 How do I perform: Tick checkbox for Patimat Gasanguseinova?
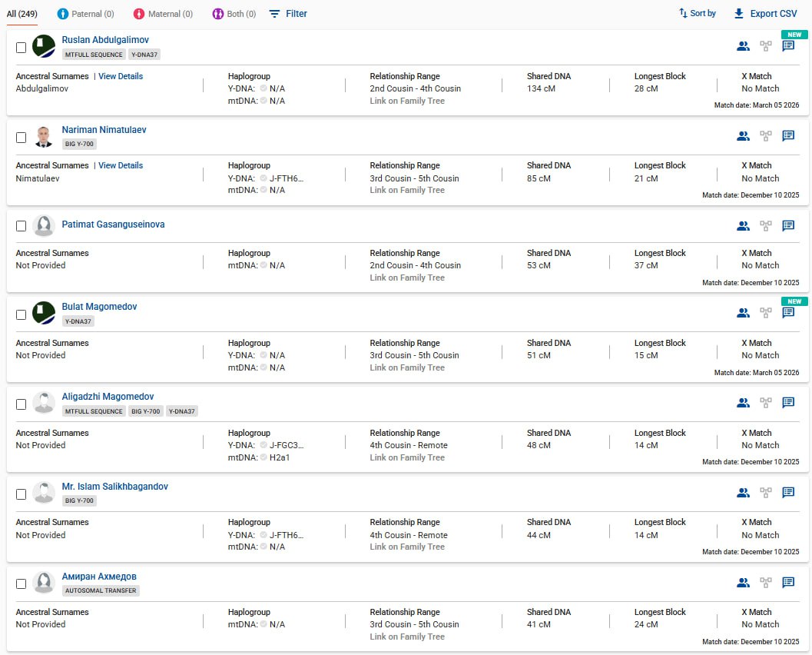pos(22,226)
